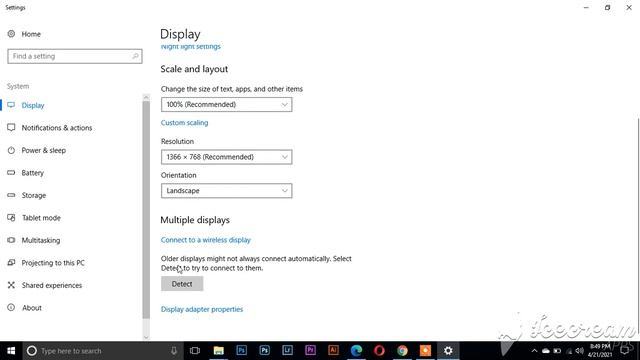Click the sidebar vertical scrollbar thumb
This screenshot has height=360, width=640.
146,210
